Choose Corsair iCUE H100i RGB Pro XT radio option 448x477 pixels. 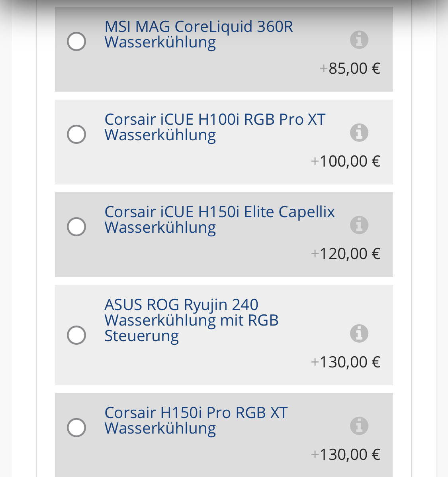(76, 134)
